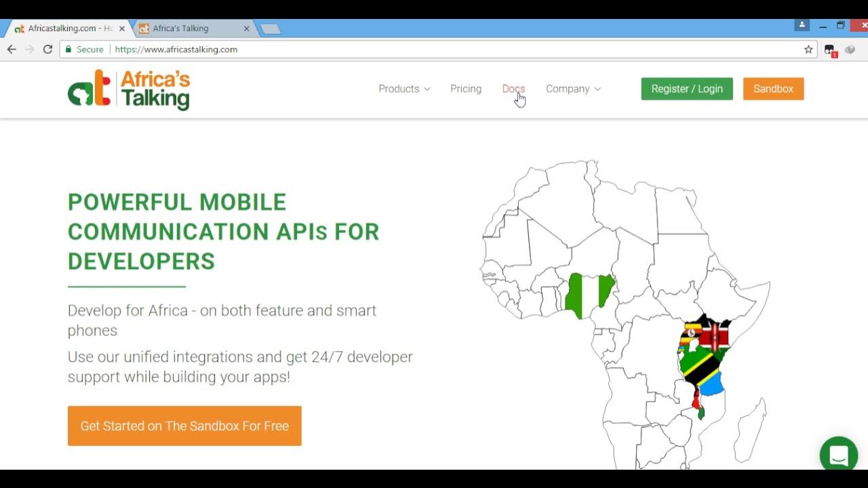Open the green chat widget bubble
Image resolution: width=868 pixels, height=488 pixels.
coord(839,454)
